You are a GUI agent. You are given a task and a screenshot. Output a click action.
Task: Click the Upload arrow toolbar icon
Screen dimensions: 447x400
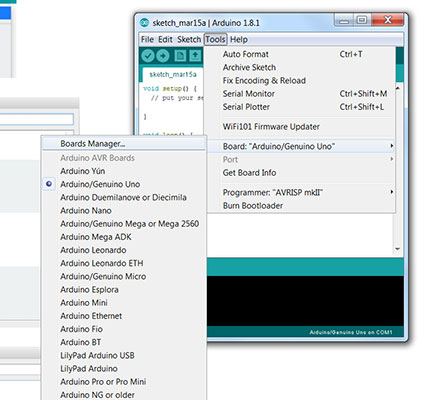pyautogui.click(x=163, y=56)
